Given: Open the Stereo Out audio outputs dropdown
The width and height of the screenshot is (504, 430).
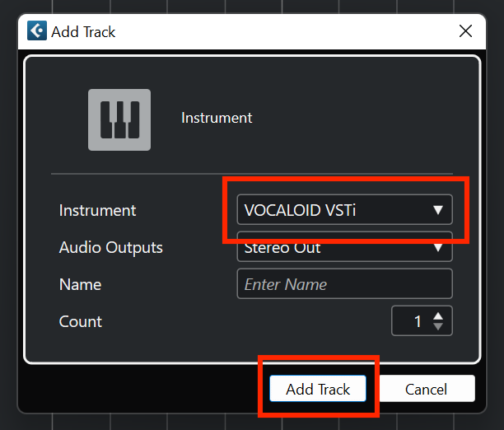Looking at the screenshot, I should tap(344, 246).
